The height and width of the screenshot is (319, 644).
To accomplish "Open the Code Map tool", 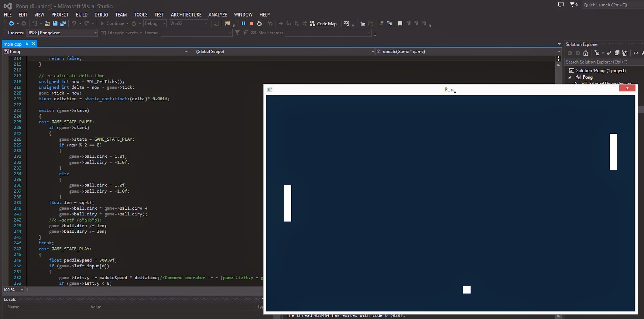I will pyautogui.click(x=323, y=23).
